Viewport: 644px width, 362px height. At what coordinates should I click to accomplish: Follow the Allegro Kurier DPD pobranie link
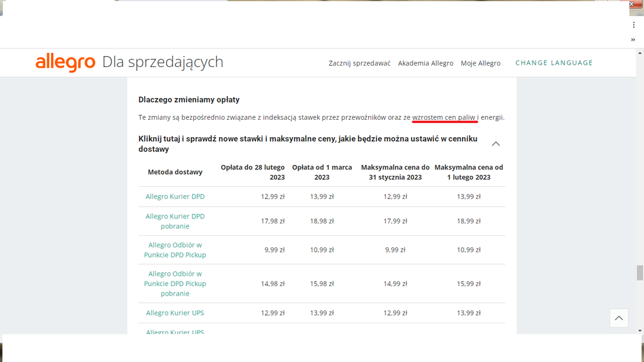(175, 221)
